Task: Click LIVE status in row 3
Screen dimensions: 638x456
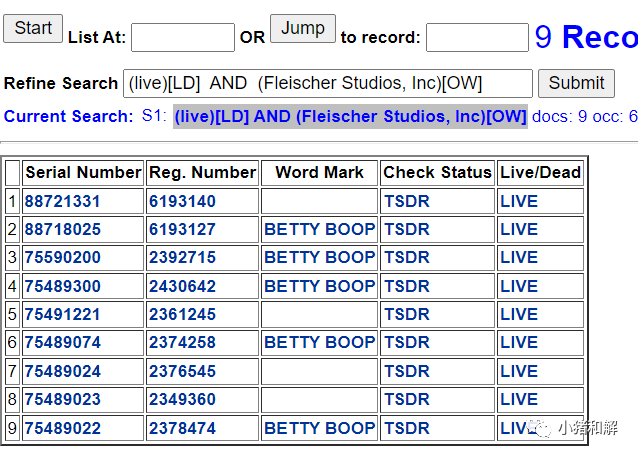Action: [519, 257]
